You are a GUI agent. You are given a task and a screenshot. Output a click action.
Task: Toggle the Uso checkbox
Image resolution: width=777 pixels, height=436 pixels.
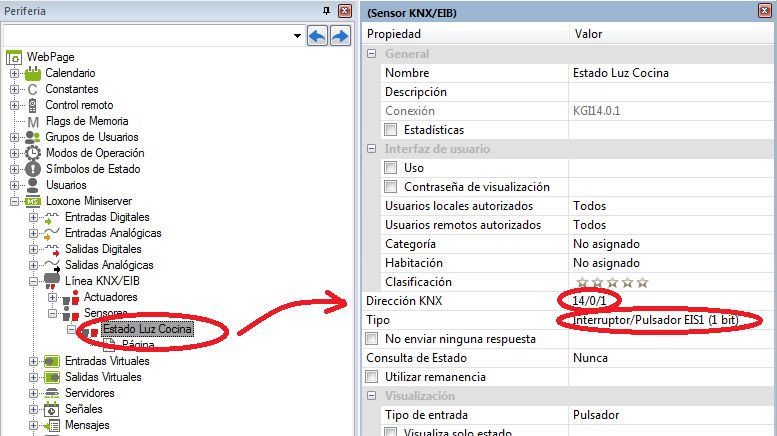click(392, 168)
